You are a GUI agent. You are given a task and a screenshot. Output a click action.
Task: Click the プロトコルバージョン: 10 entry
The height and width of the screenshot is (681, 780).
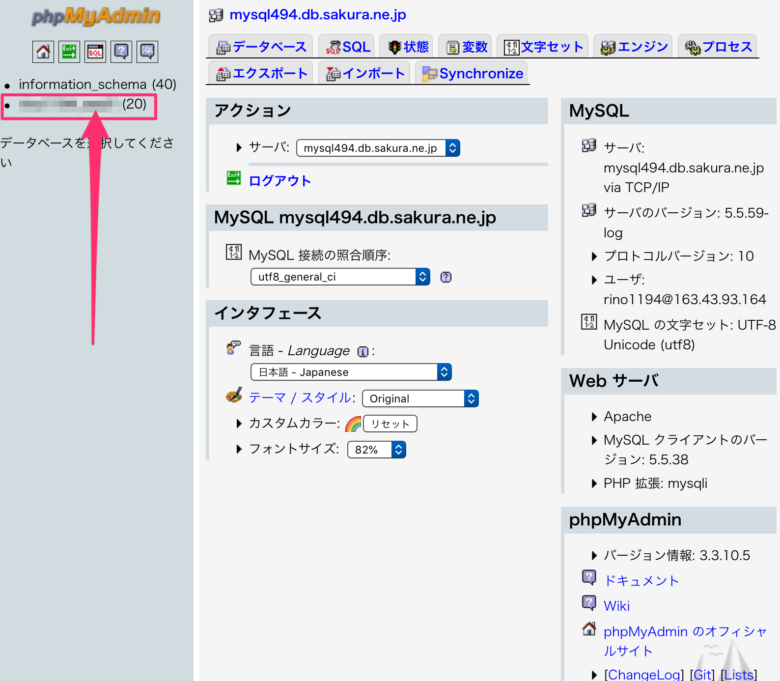tap(679, 256)
